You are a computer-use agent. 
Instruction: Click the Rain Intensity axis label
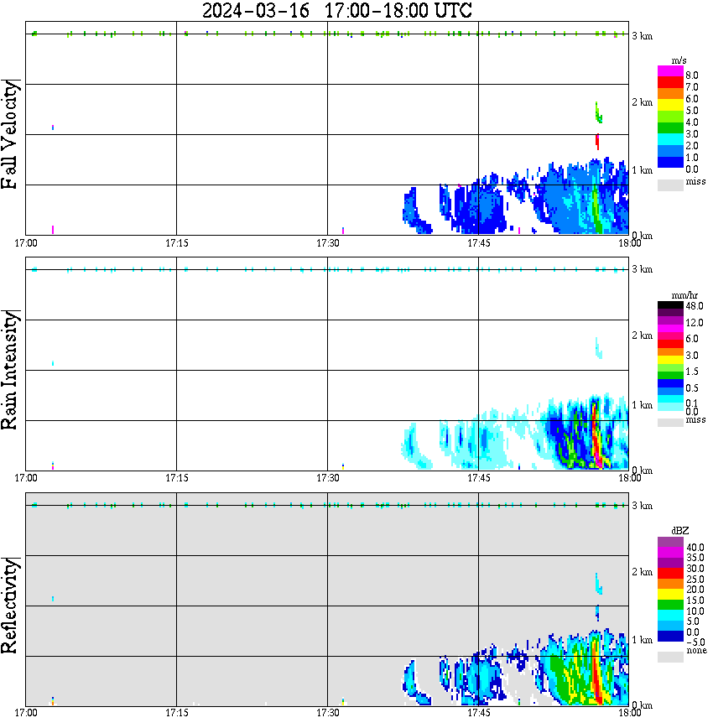pyautogui.click(x=9, y=370)
